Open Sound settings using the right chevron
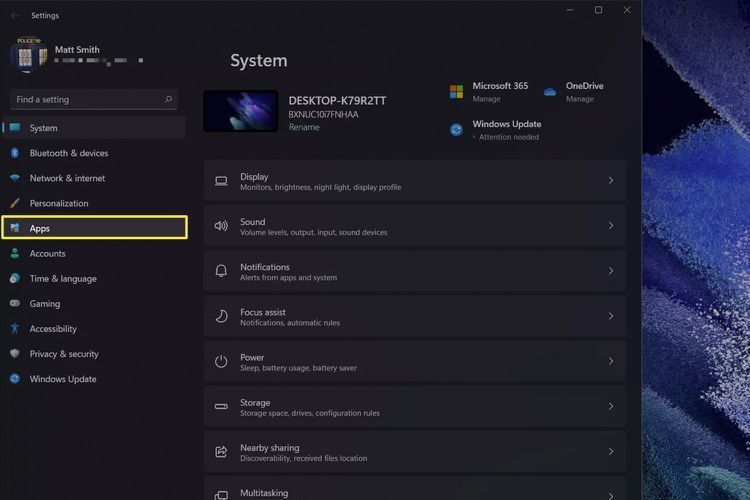 pyautogui.click(x=610, y=226)
